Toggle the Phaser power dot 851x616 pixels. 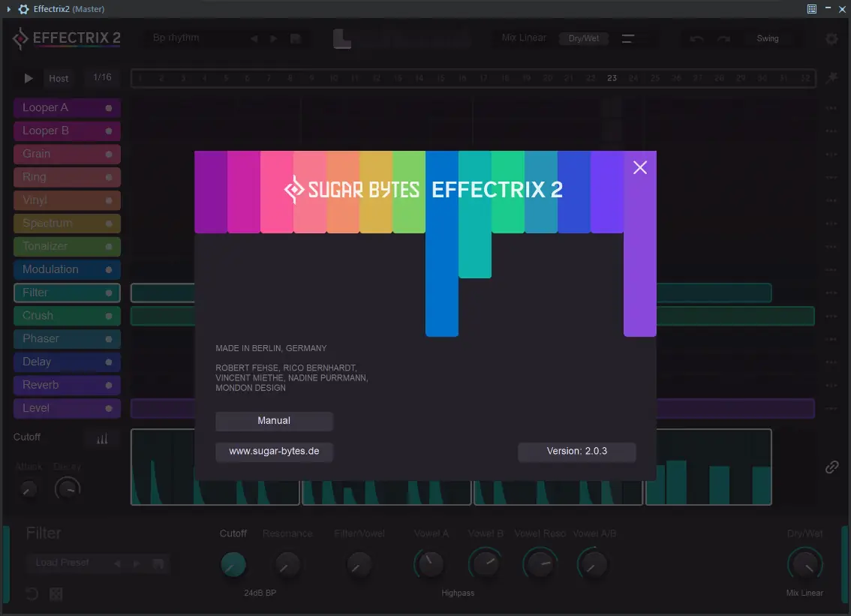tap(109, 338)
